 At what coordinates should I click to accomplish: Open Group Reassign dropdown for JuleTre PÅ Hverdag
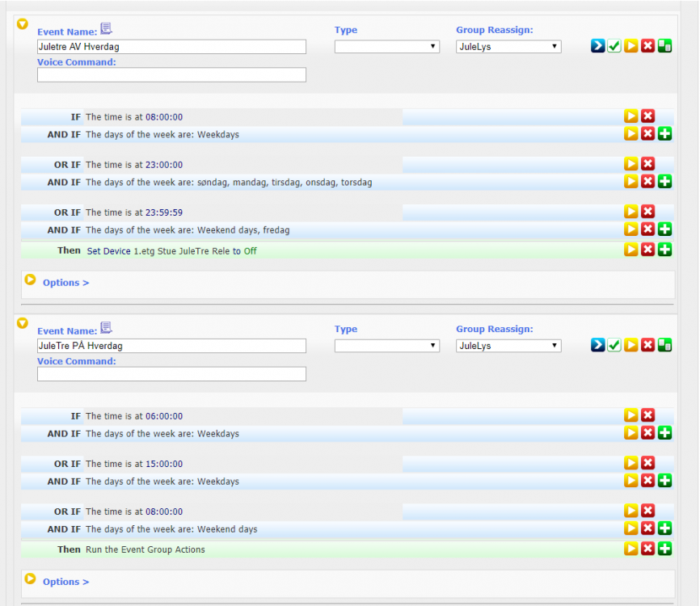point(508,346)
